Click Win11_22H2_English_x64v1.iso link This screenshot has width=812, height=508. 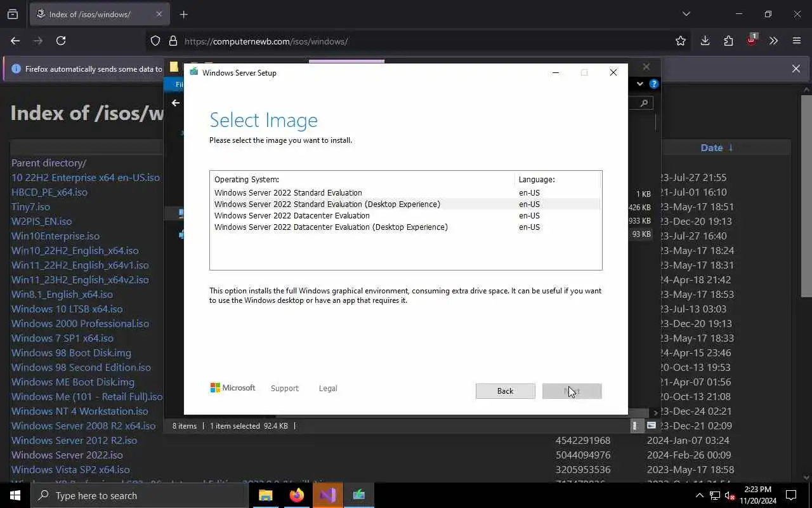pyautogui.click(x=80, y=265)
